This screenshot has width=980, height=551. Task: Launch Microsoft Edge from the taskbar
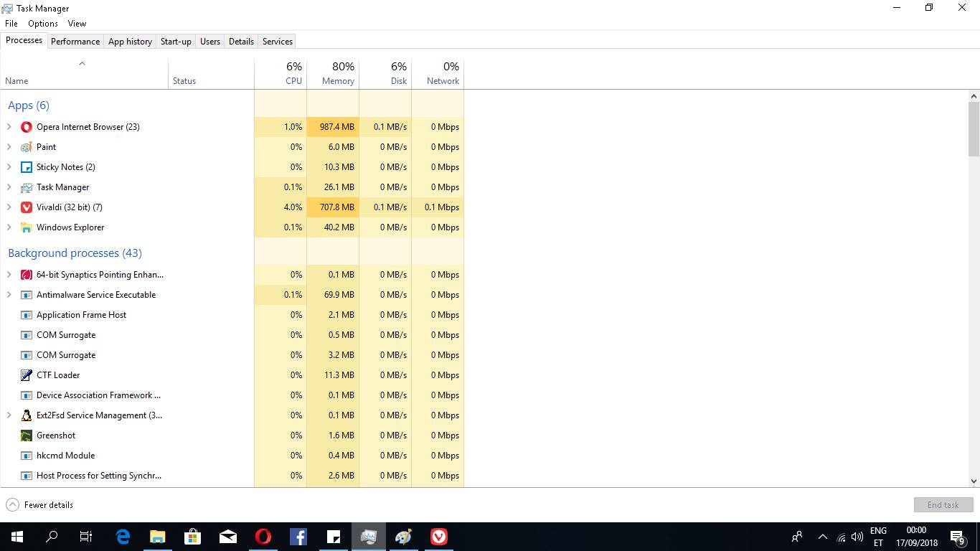123,537
